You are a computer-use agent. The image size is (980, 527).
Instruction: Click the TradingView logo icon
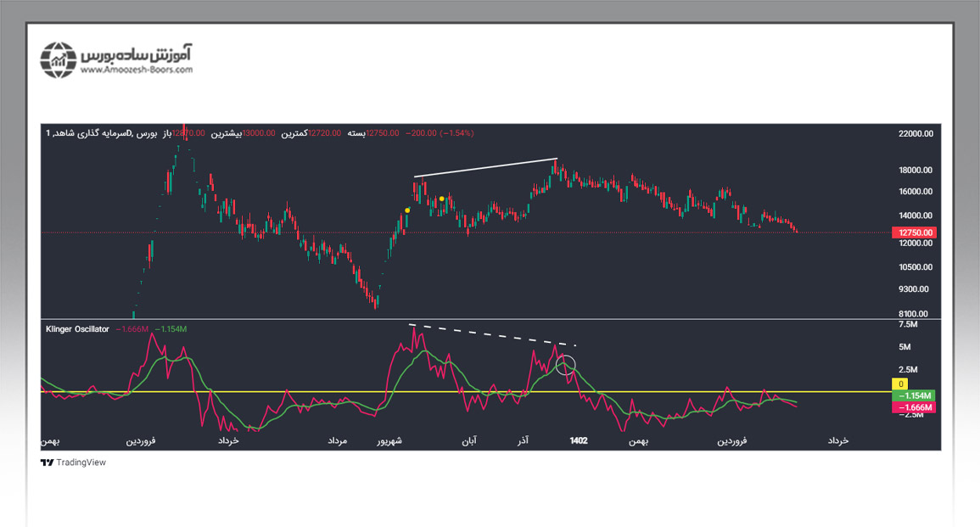[47, 463]
